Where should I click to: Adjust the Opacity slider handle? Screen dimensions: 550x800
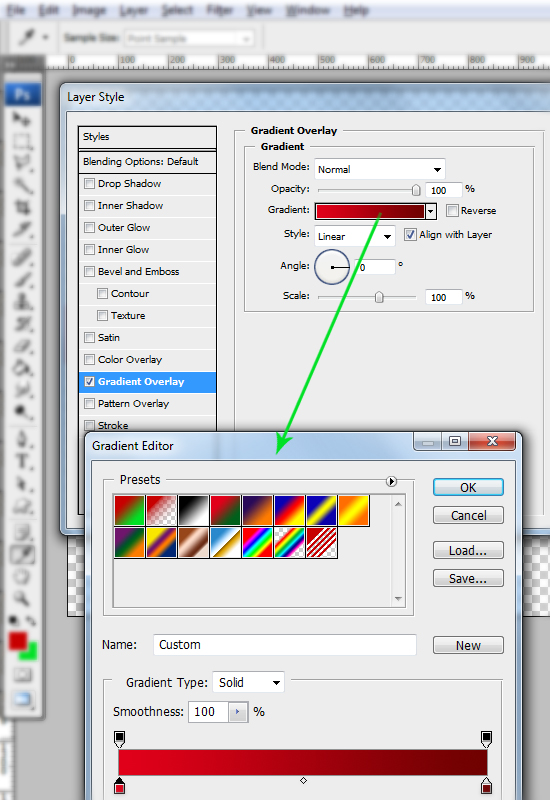[416, 190]
